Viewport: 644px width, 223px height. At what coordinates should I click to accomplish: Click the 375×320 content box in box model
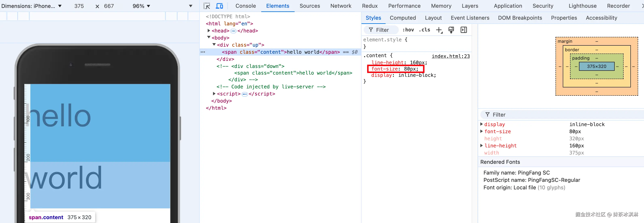point(596,66)
